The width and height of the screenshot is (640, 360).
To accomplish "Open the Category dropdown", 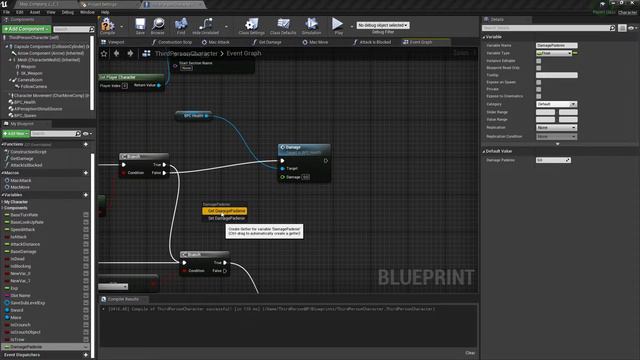I will tap(556, 104).
